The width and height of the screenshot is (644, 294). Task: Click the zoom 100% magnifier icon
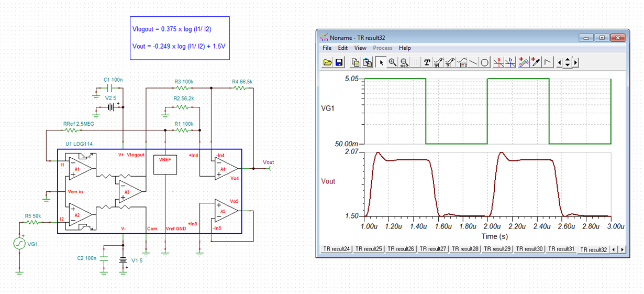point(404,62)
